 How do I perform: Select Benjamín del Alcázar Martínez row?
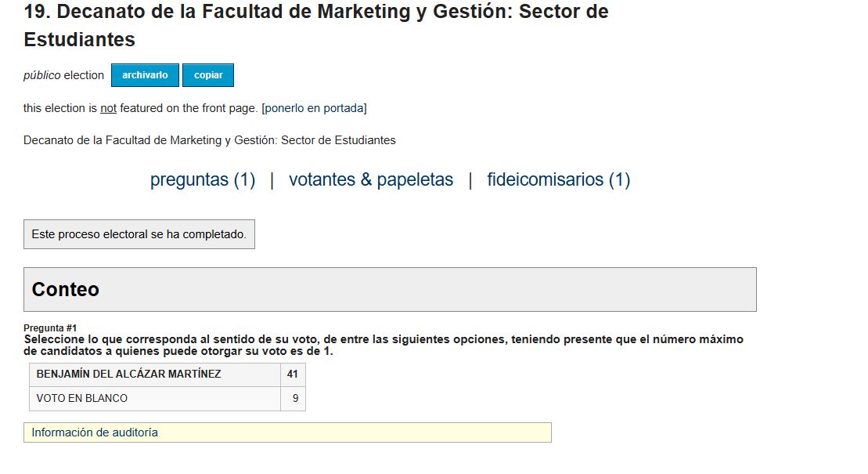tap(167, 374)
